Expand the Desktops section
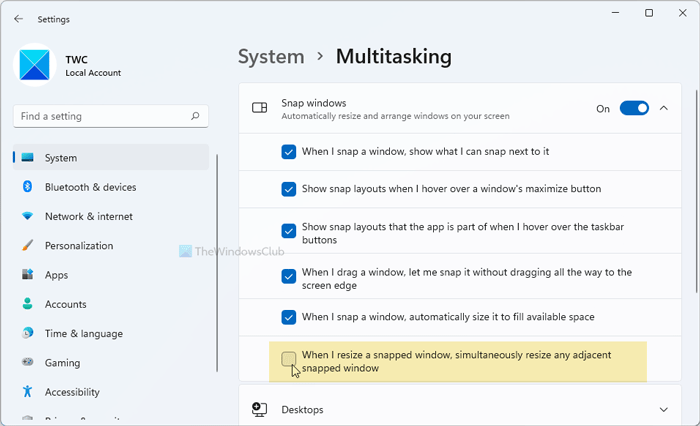This screenshot has width=700, height=426. pyautogui.click(x=664, y=409)
